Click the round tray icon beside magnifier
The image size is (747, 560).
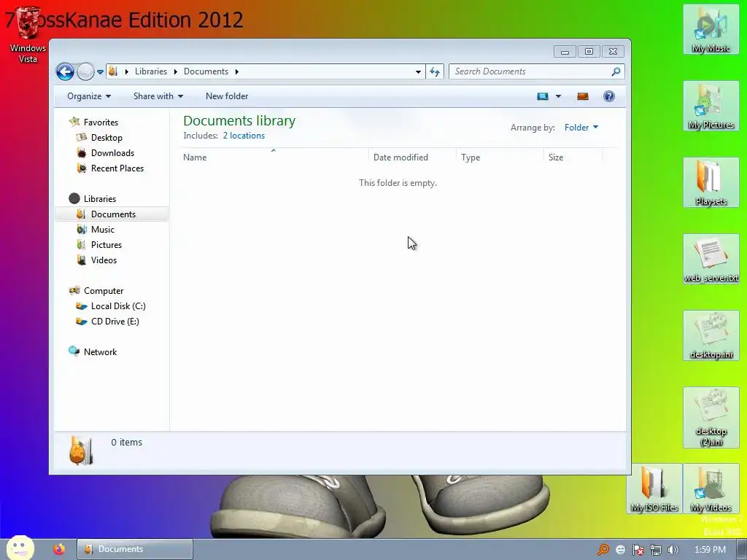(x=620, y=550)
